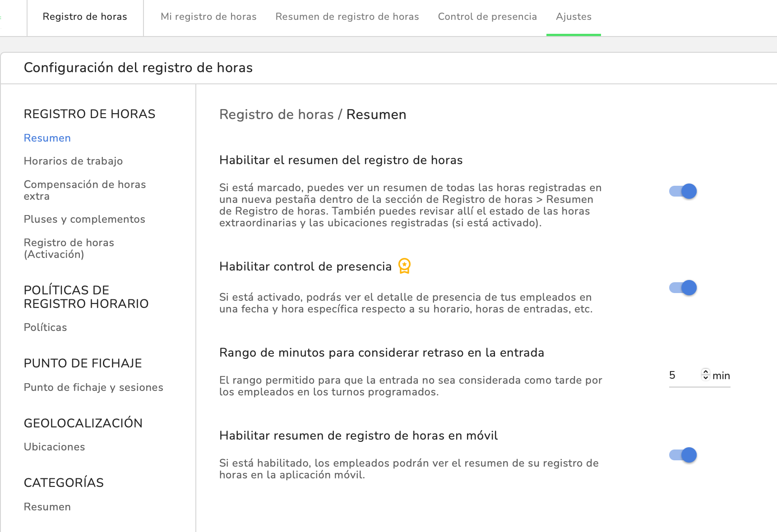Open Punto de fichaje y sesiones
This screenshot has width=777, height=532.
click(93, 387)
